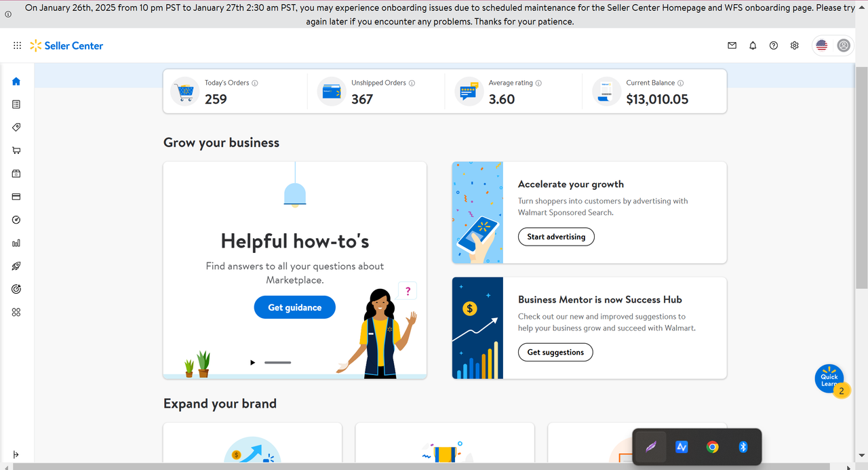Open the target icon in sidebar
Viewport: 868px width, 470px height.
click(x=16, y=289)
